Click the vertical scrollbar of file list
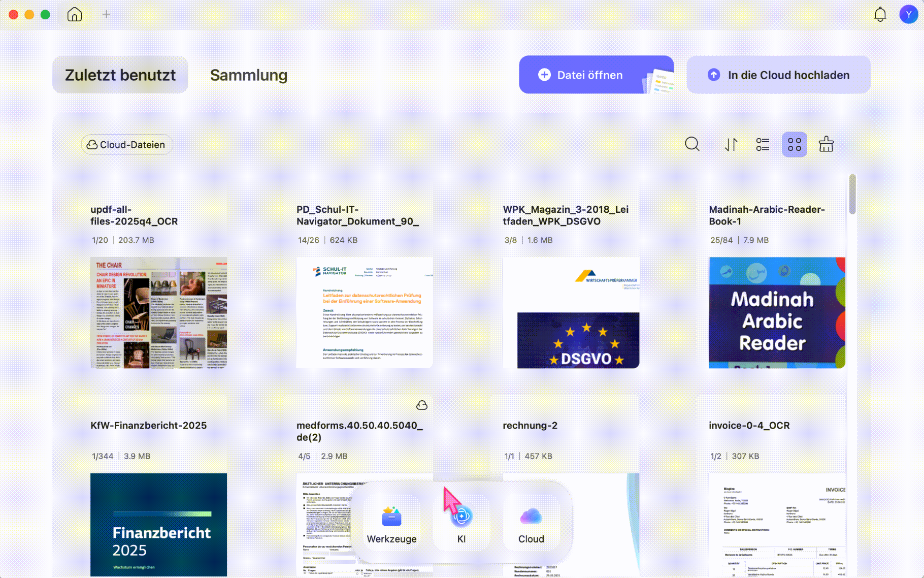This screenshot has width=924, height=578. (852, 194)
